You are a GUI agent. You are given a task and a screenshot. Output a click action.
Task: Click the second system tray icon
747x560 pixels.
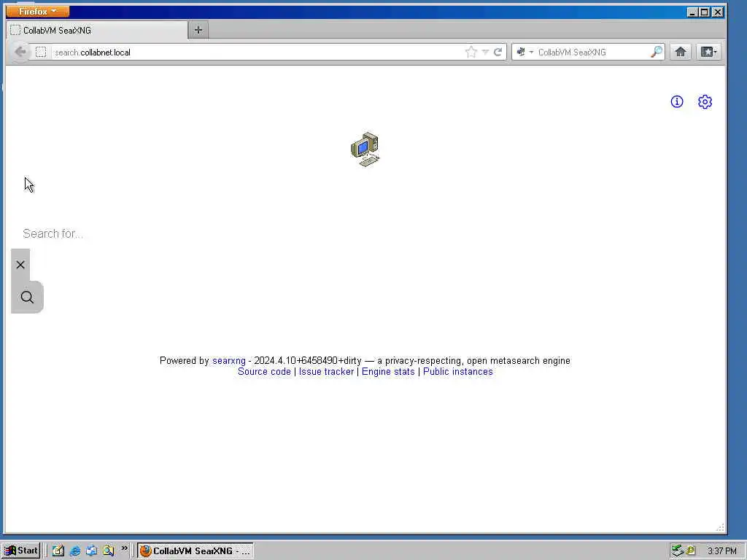pos(691,551)
